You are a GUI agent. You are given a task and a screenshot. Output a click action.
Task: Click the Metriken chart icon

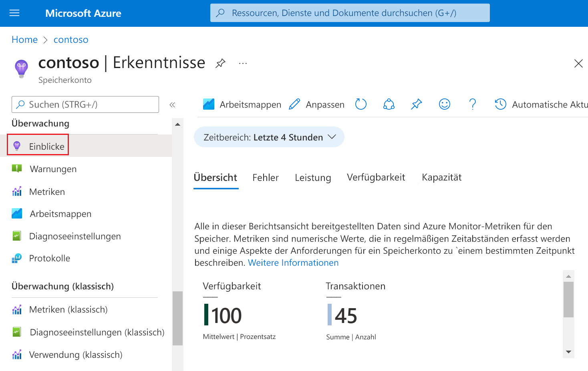pyautogui.click(x=17, y=191)
